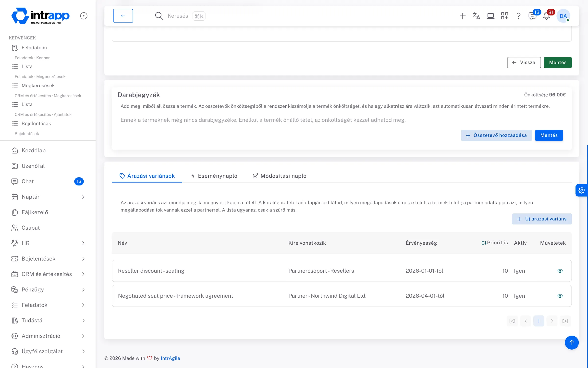
Task: Sort by the Prioritás column header
Action: (x=494, y=243)
